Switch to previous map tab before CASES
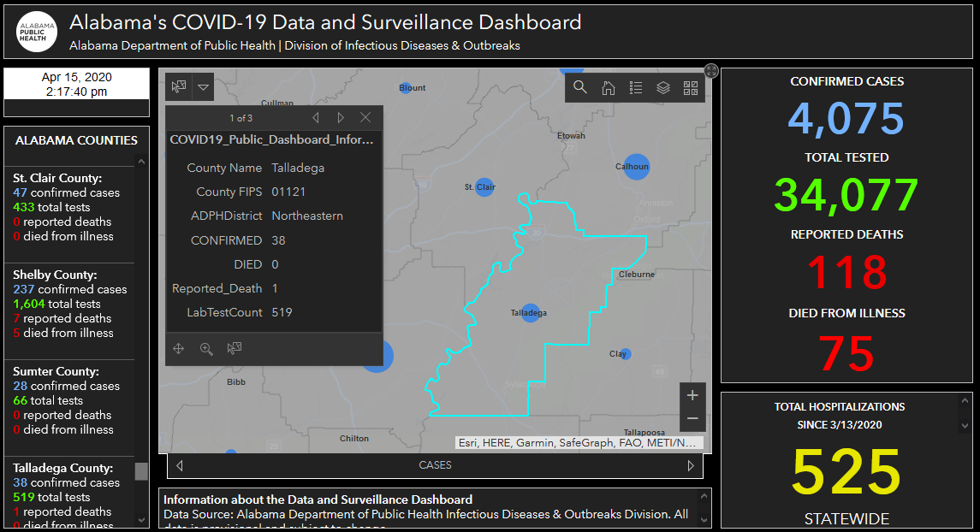 click(x=180, y=466)
